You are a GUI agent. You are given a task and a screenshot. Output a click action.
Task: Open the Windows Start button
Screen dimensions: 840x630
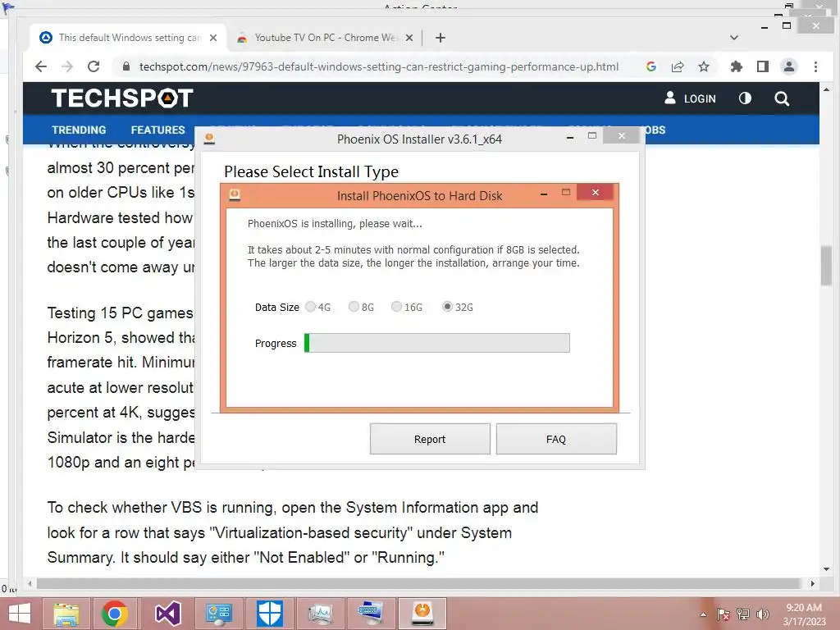(x=20, y=614)
